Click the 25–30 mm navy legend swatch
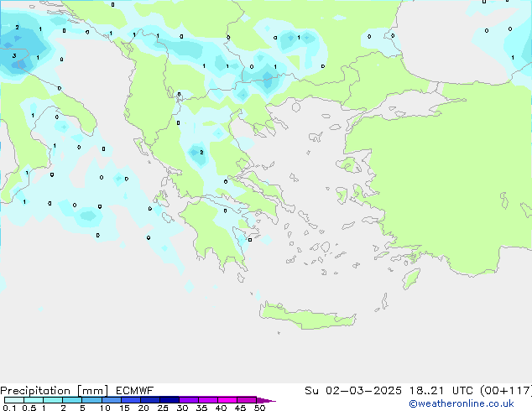Image resolution: width=532 pixels, height=411 pixels. (169, 400)
